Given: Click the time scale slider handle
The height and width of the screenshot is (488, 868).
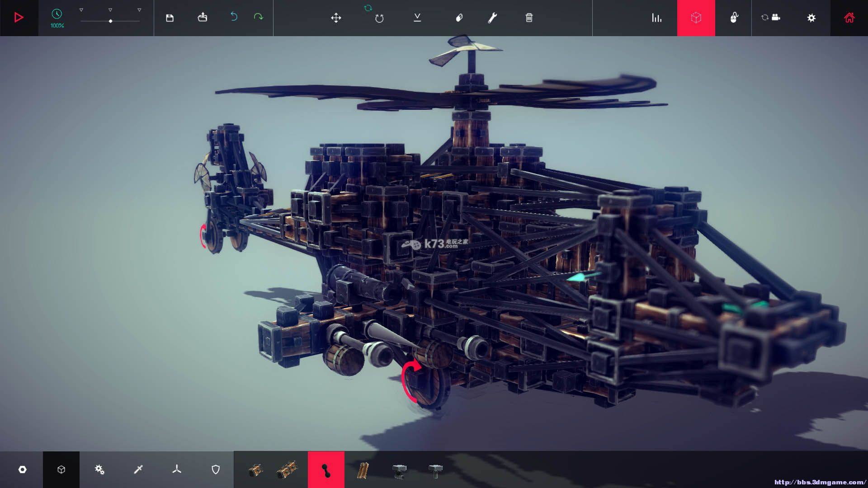Looking at the screenshot, I should pos(110,21).
